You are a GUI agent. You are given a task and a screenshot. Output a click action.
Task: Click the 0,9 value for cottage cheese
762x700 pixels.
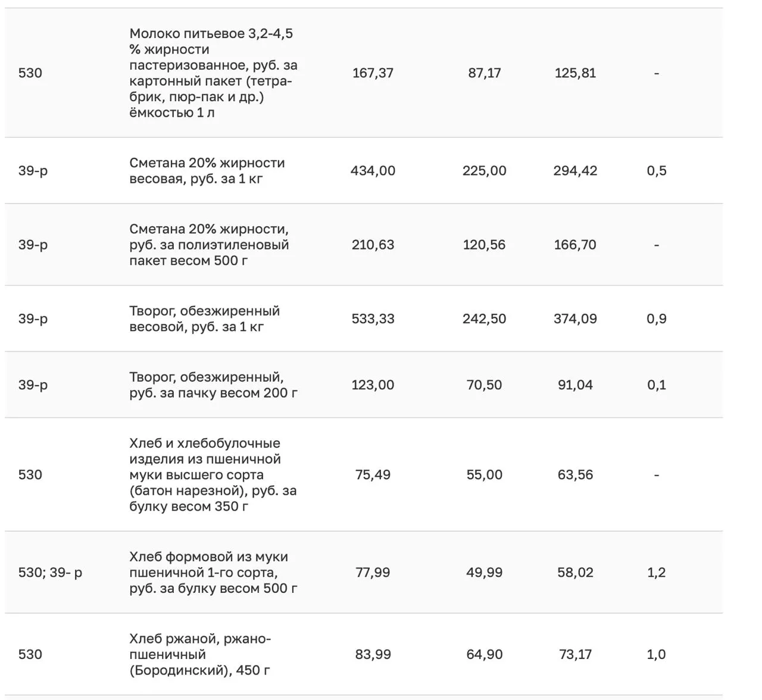tap(656, 318)
